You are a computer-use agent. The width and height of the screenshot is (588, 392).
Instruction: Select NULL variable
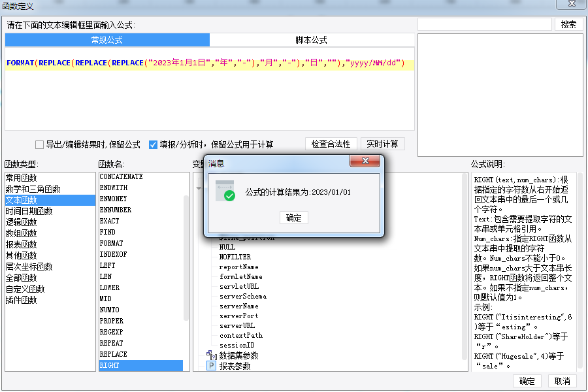tap(227, 247)
